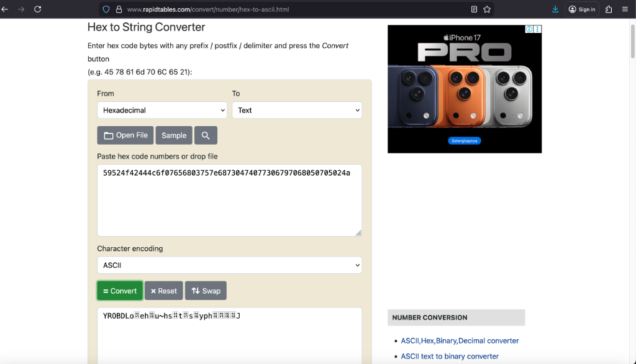Click the magnifier search button beside Sample

coord(206,135)
